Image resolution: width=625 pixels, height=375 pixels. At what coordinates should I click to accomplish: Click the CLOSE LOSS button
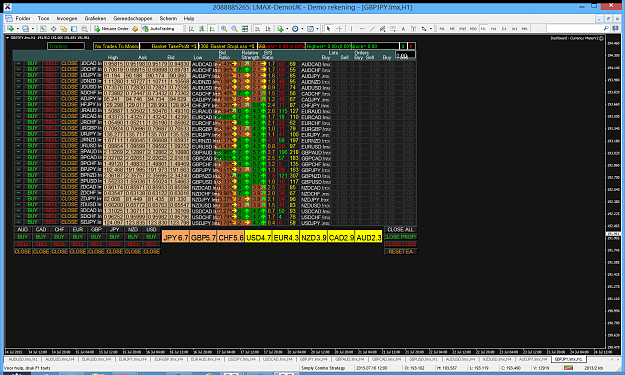[x=401, y=244]
